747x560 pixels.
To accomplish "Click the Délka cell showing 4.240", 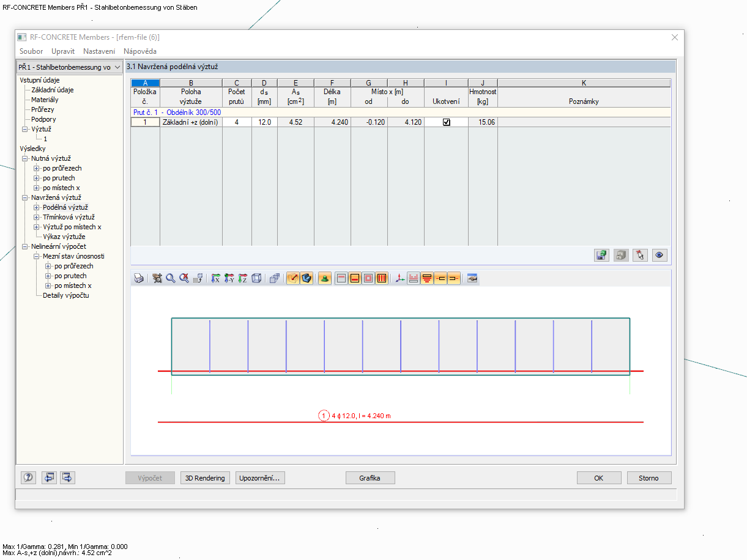I will click(332, 122).
